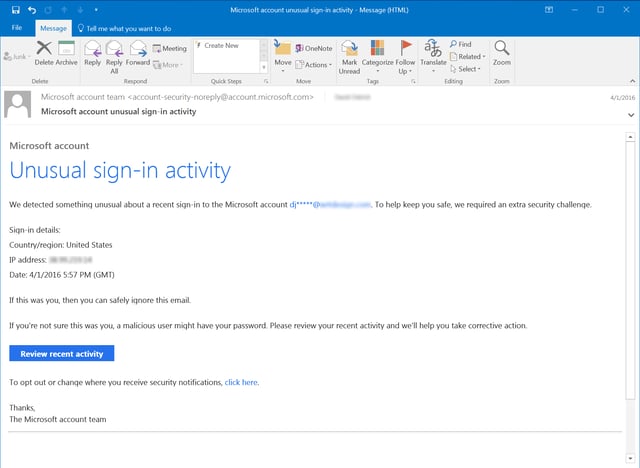Forward this email message
This screenshot has width=640, height=468.
point(137,52)
